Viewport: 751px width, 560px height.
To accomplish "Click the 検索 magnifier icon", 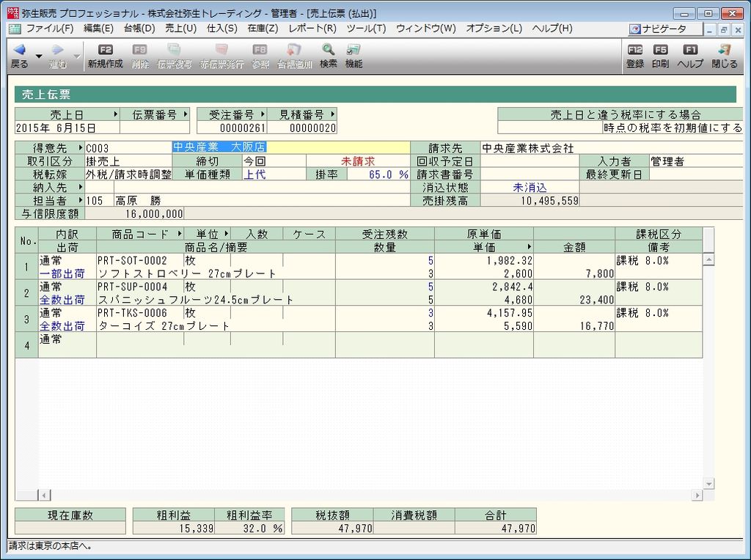I will pos(328,50).
